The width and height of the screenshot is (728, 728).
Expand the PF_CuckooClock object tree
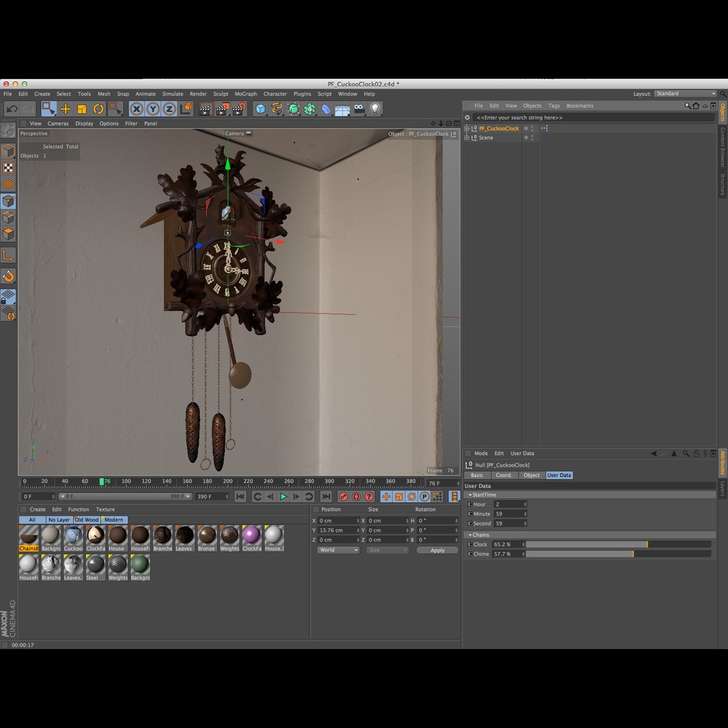[x=466, y=129]
